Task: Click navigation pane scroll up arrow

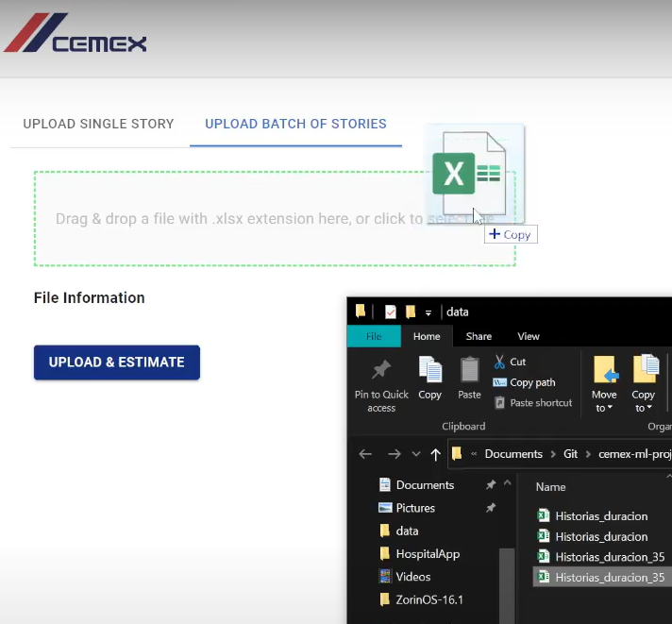Action: tap(508, 483)
